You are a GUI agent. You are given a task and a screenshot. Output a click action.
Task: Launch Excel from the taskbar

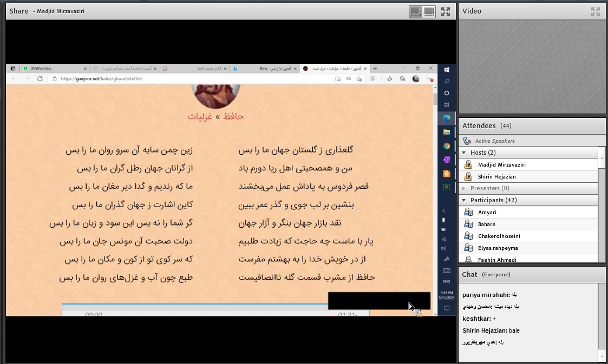(447, 186)
